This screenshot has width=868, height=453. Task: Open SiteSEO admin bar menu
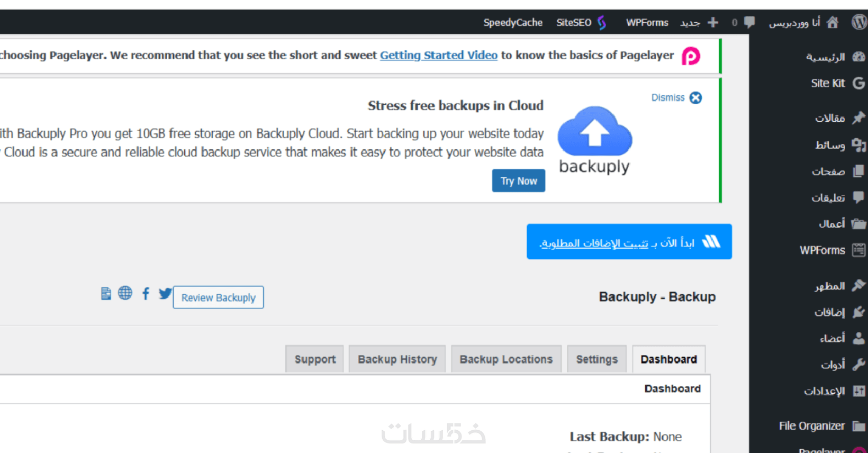point(574,22)
